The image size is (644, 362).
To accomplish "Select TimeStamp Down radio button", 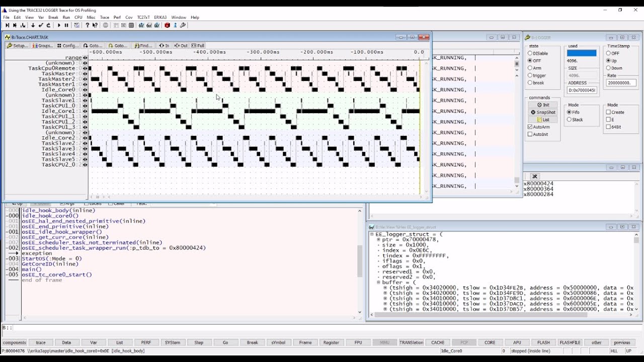I will click(x=614, y=68).
